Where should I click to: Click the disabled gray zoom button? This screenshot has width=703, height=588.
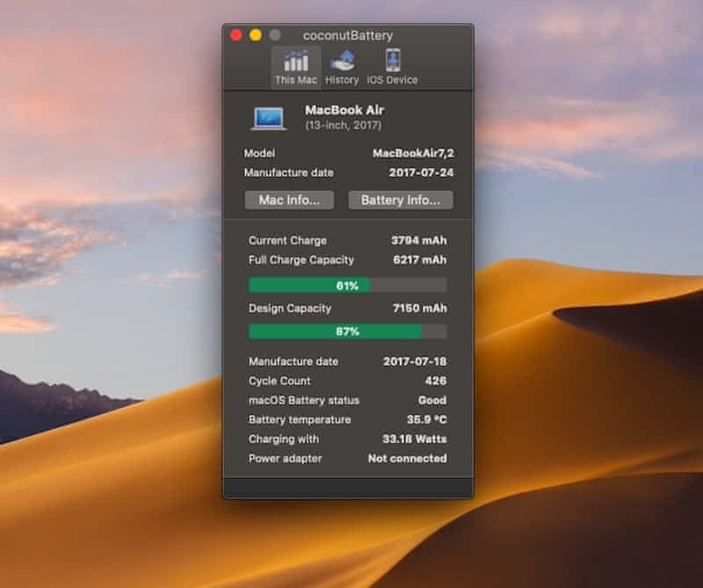tap(275, 35)
